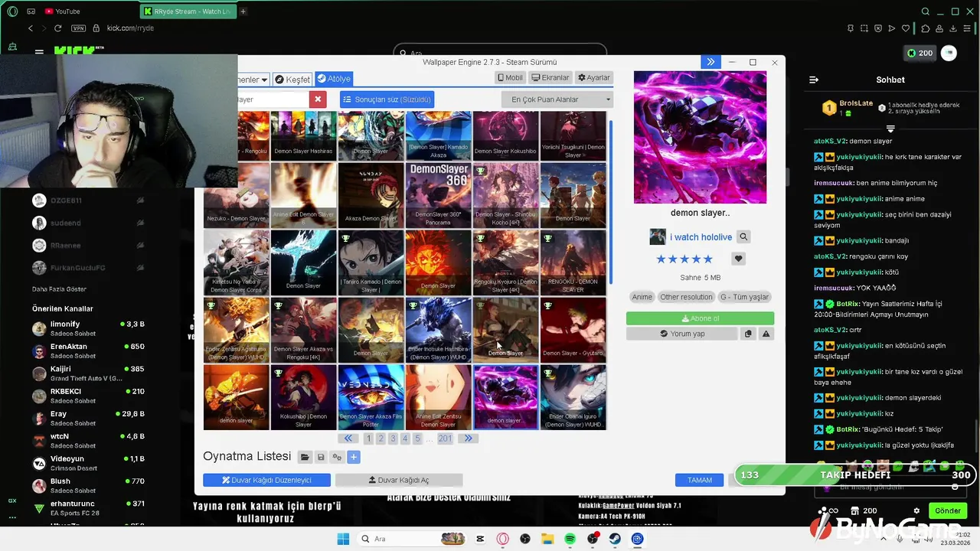Select the DemonSlayer 360° Panorama wallpaper
Screen dimensions: 980x551
[438, 195]
